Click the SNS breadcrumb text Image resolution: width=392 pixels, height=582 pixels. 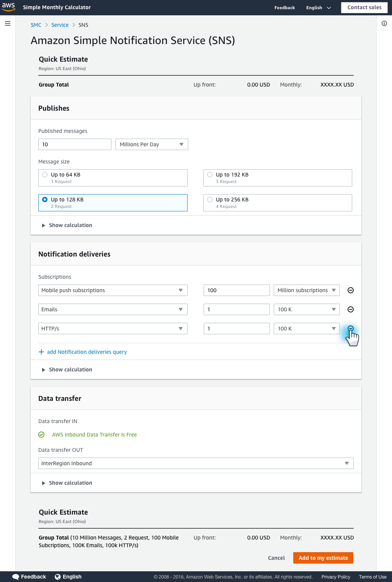point(83,25)
